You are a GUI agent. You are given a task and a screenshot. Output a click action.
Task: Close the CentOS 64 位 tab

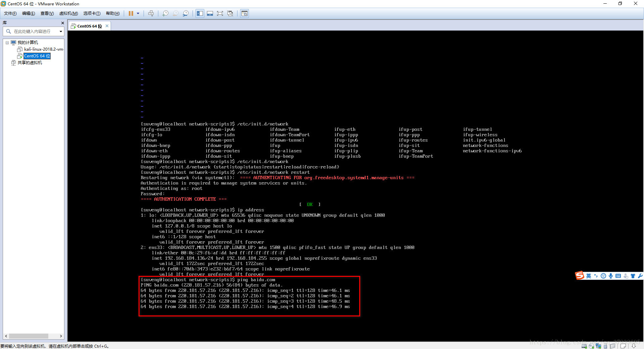click(107, 26)
